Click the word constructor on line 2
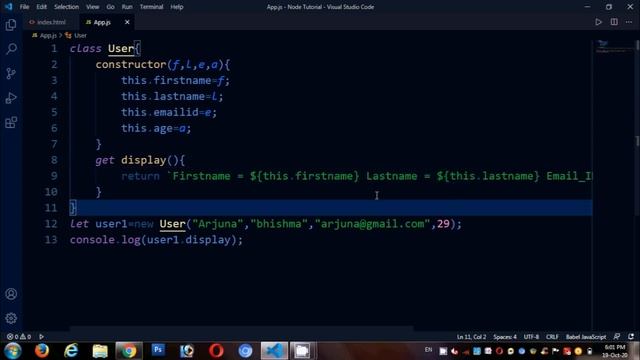 (131, 64)
